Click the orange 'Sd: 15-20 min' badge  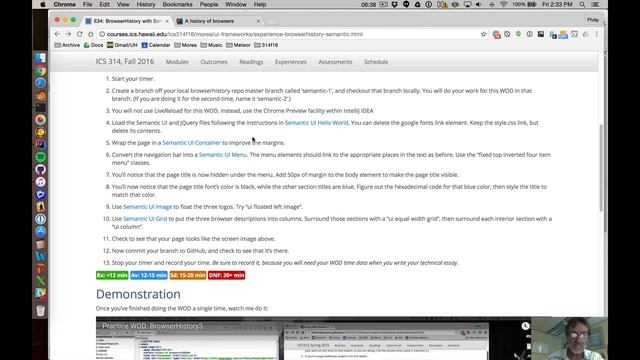coord(188,275)
